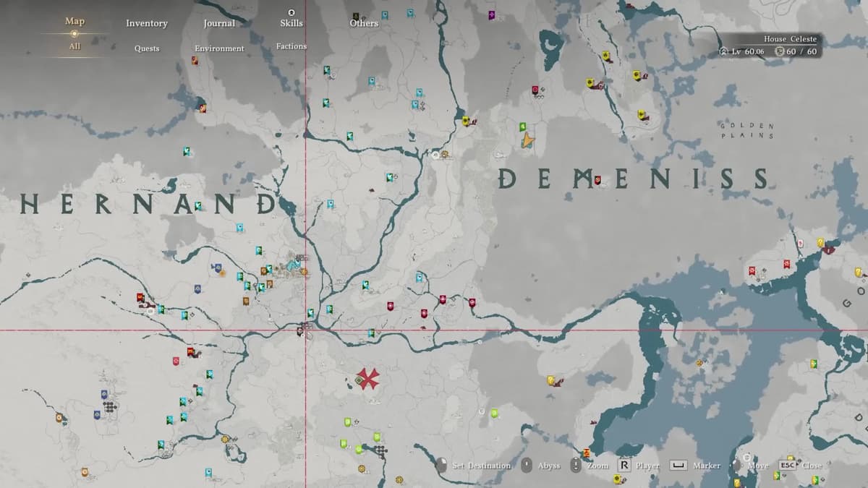Viewport: 868px width, 488px height.
Task: Click the DEMENISS region label
Action: pos(634,179)
